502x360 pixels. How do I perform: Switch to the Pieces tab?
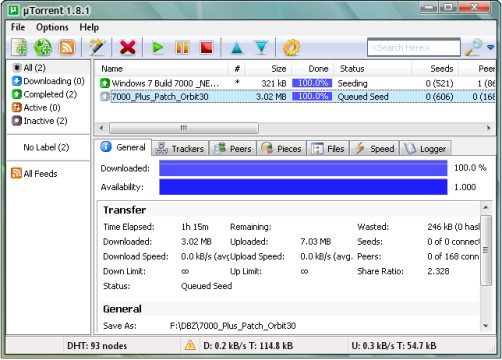point(282,149)
